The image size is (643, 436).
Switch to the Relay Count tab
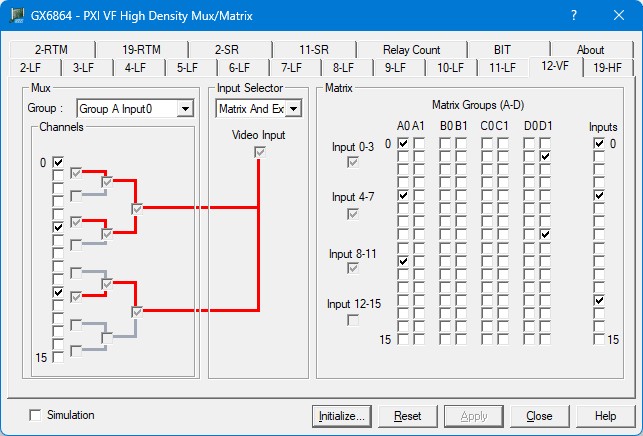pos(411,49)
